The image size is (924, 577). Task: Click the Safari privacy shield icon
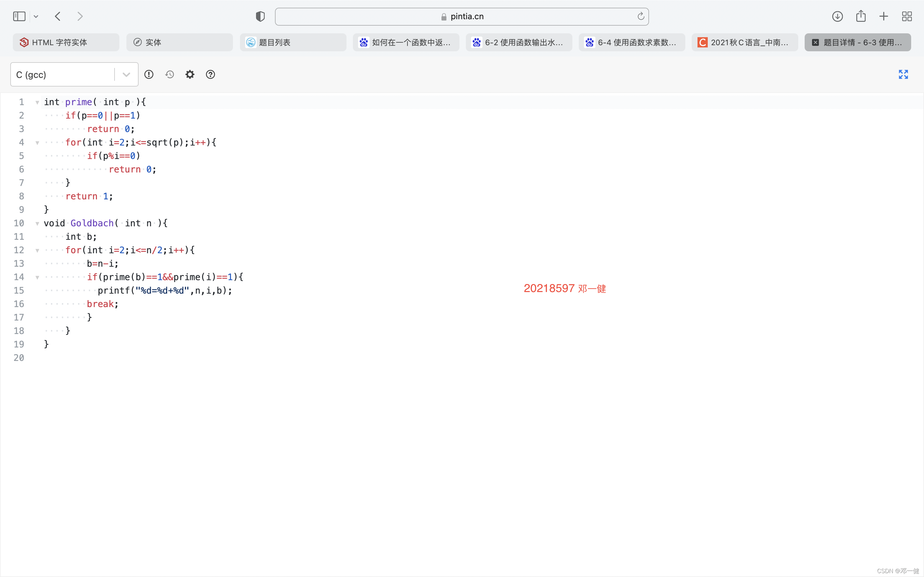point(260,16)
